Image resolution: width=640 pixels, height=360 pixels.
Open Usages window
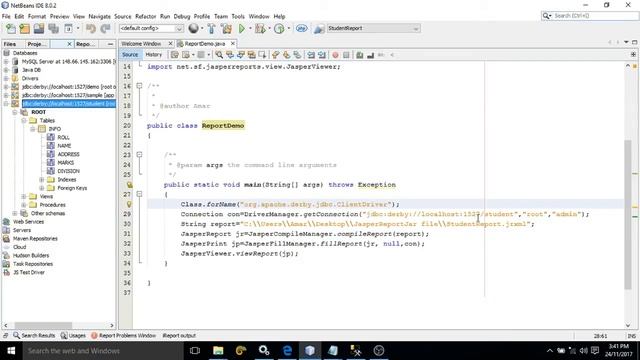73,336
